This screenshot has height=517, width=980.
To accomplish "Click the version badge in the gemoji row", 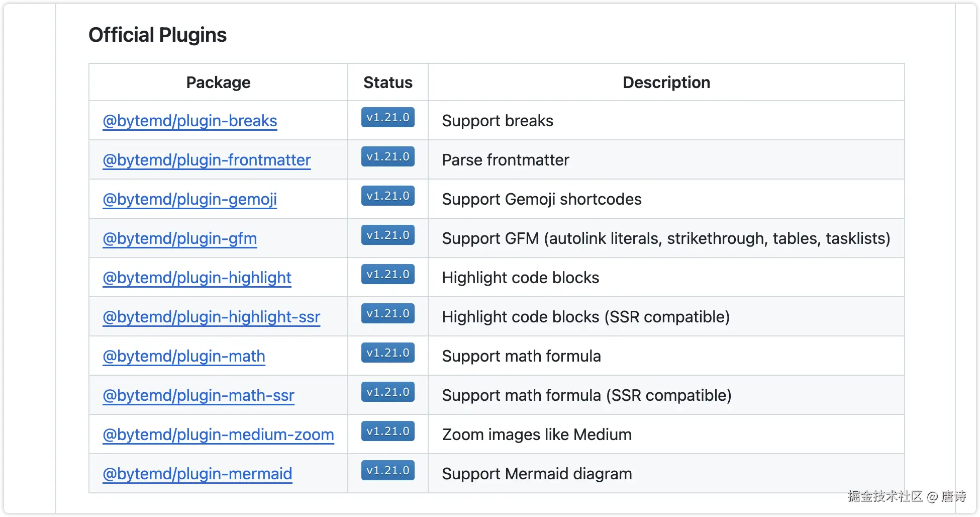I will point(387,196).
